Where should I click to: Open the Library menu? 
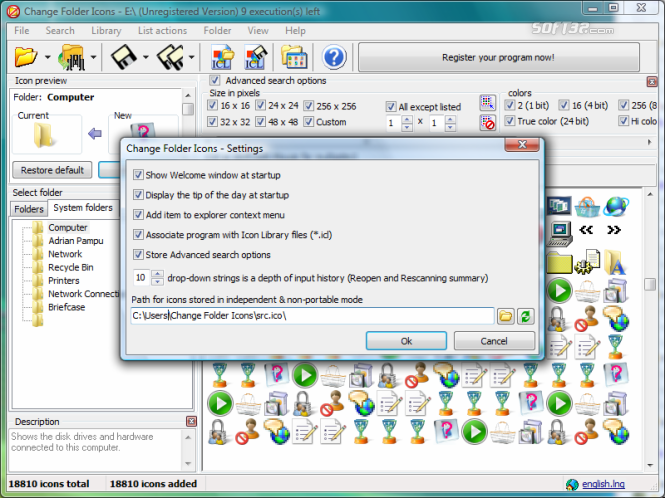(106, 31)
